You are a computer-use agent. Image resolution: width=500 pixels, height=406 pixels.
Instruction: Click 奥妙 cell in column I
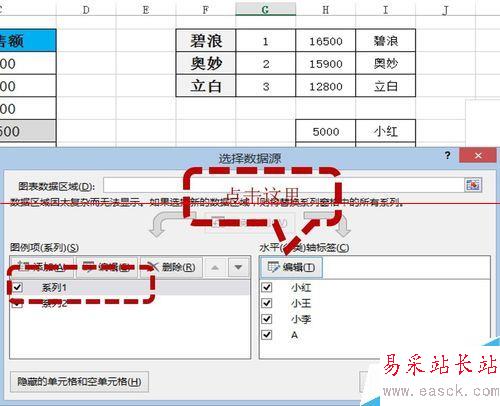[385, 63]
